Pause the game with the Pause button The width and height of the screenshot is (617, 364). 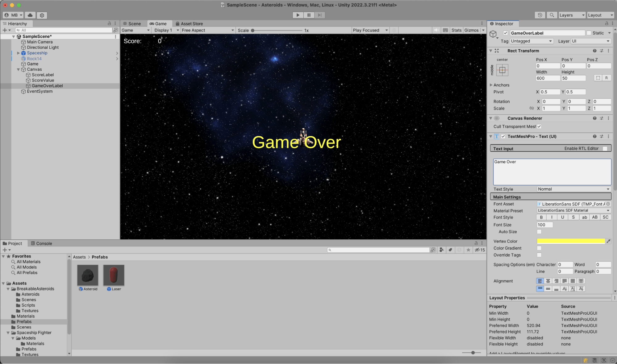[x=308, y=15]
